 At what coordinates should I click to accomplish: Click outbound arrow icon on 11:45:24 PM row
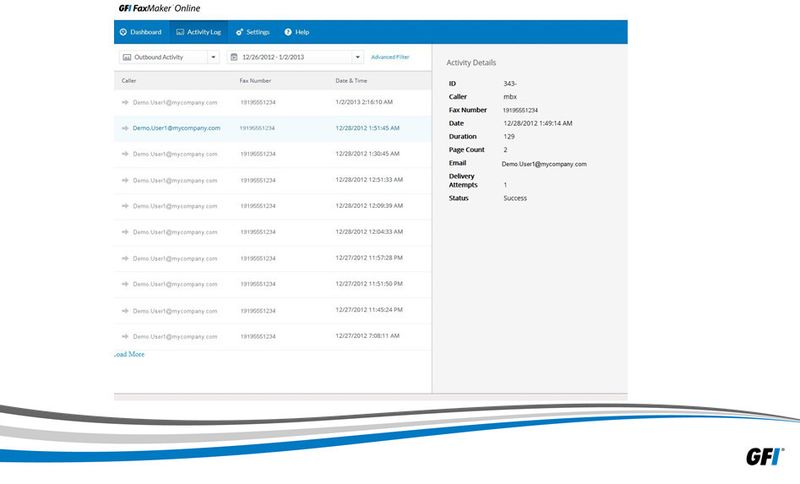point(125,311)
